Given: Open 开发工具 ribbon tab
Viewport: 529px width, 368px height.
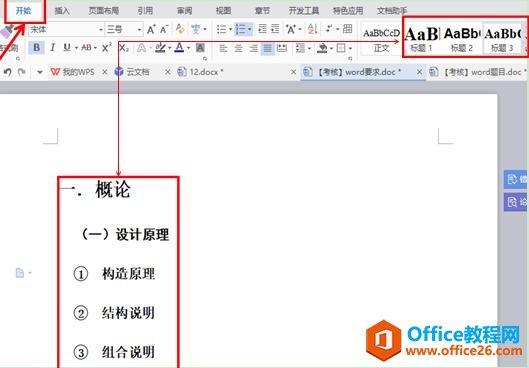Looking at the screenshot, I should tap(304, 11).
